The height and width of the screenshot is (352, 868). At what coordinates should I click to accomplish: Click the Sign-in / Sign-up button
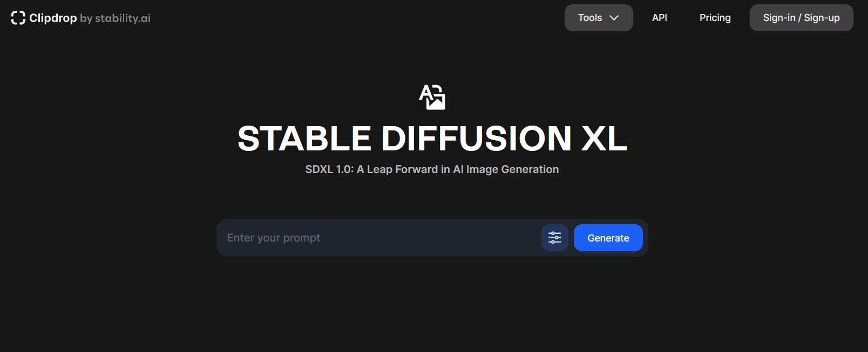click(802, 18)
